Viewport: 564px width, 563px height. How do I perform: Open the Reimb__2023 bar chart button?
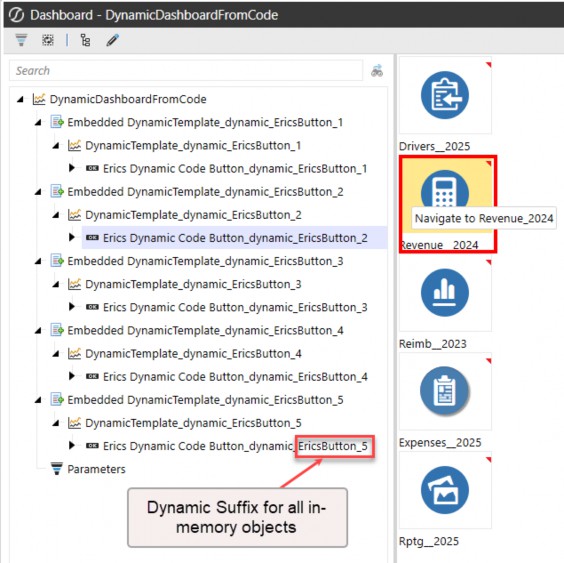[445, 292]
